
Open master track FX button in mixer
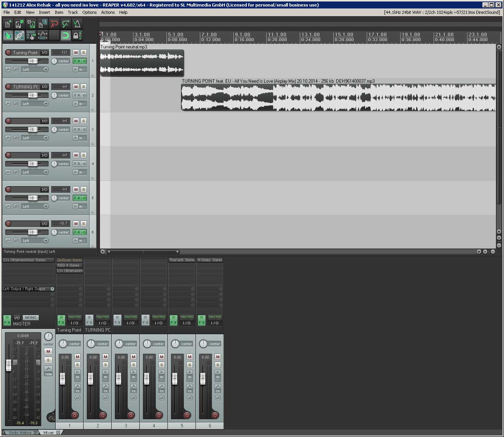pos(7,322)
